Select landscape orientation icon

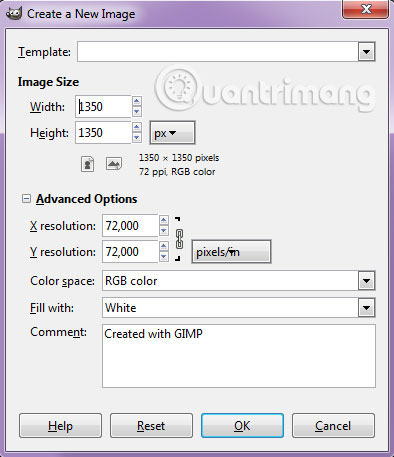point(114,164)
